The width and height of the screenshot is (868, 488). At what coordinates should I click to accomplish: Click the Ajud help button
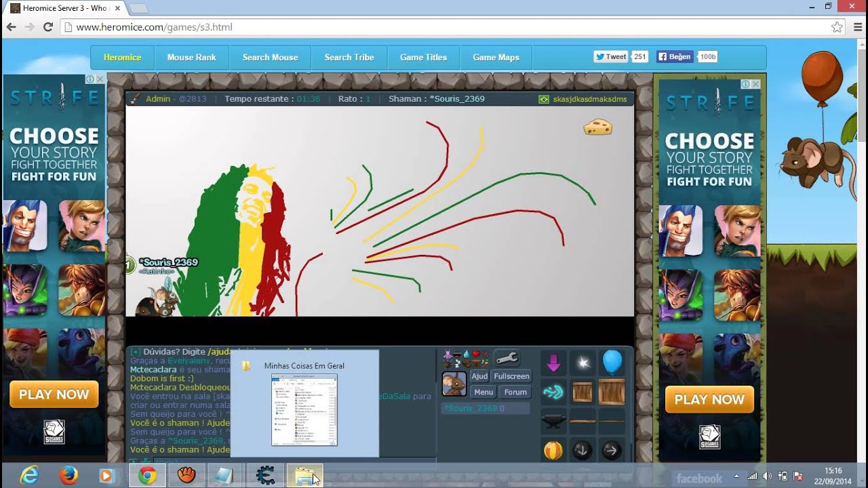coord(479,376)
